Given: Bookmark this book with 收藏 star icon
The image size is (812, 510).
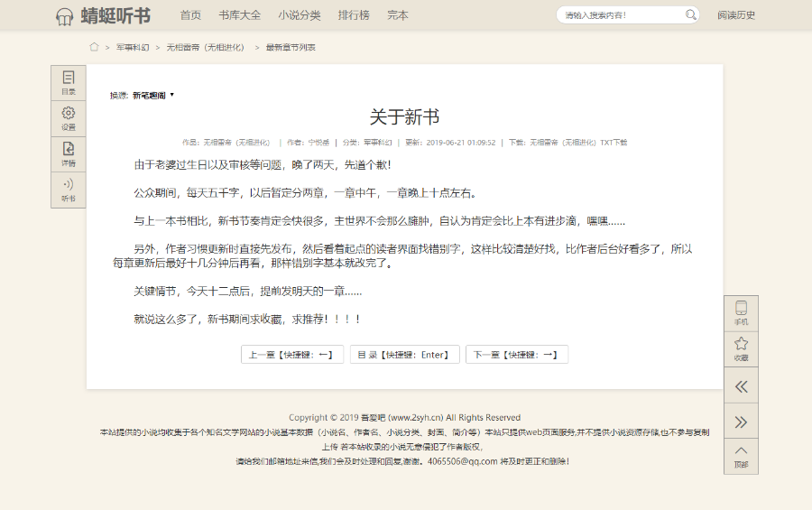Looking at the screenshot, I should 741,348.
